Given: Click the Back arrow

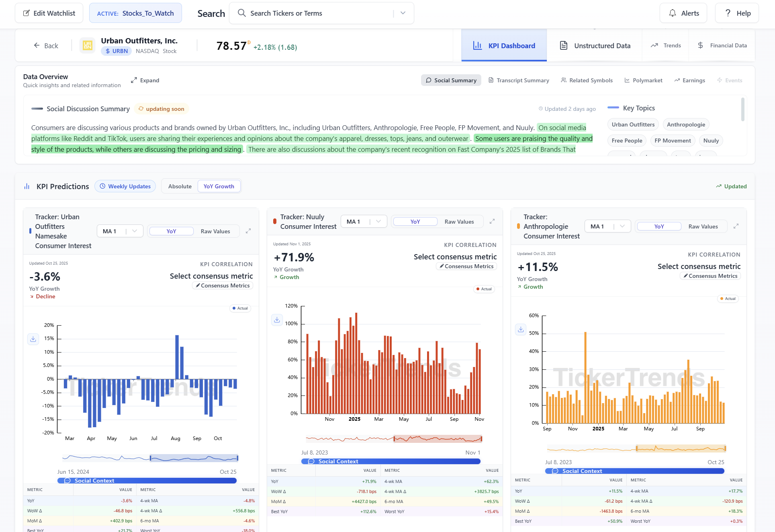Looking at the screenshot, I should coord(46,45).
